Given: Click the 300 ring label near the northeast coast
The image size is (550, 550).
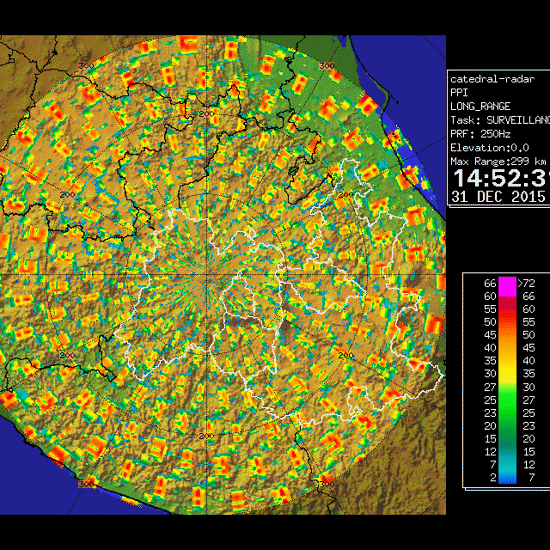Looking at the screenshot, I should point(327,66).
